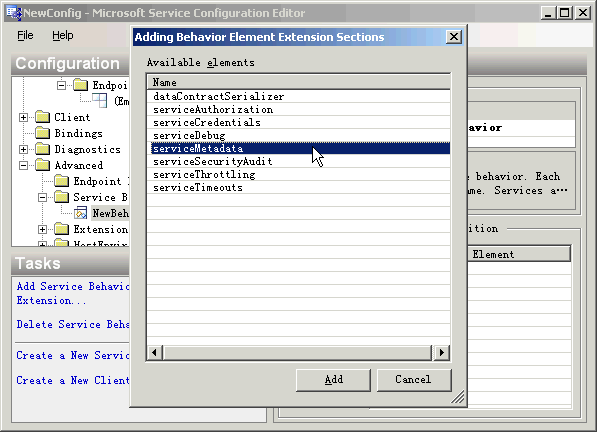Click the Element column header behind dialog
Screen dimensions: 597x432
click(519, 254)
